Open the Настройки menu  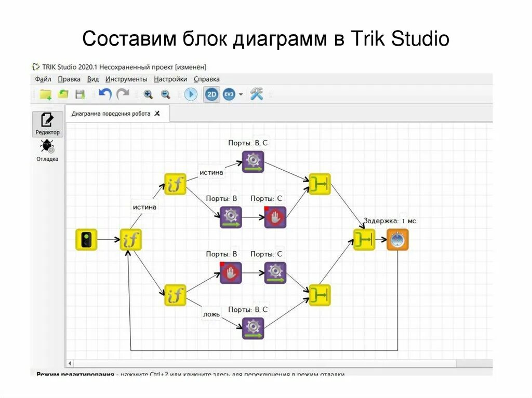pos(170,79)
